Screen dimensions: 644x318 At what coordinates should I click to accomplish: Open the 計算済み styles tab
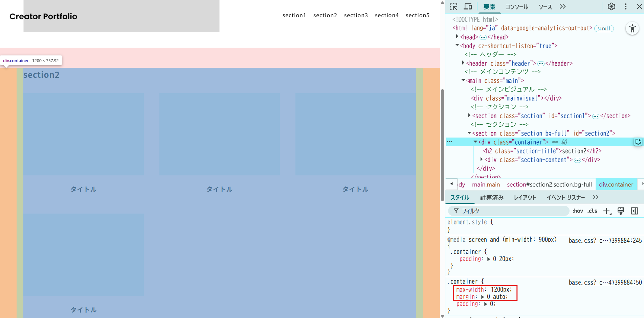491,197
